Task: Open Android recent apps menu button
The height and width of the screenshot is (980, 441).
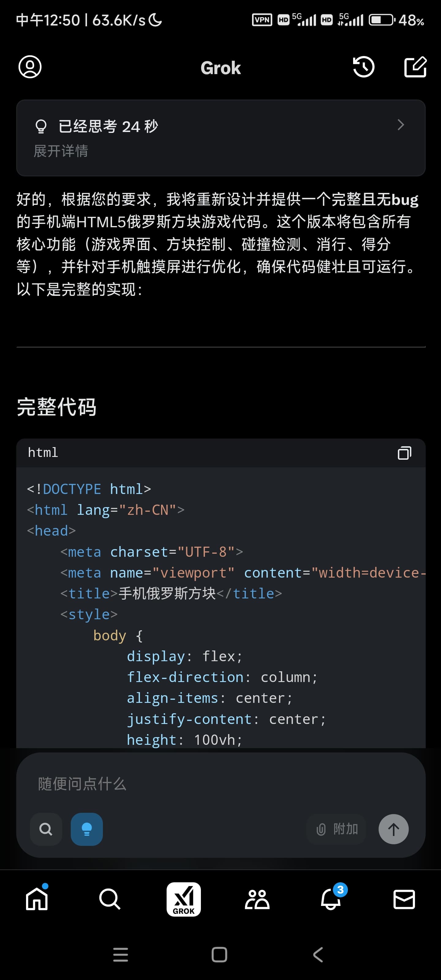Action: 121,955
